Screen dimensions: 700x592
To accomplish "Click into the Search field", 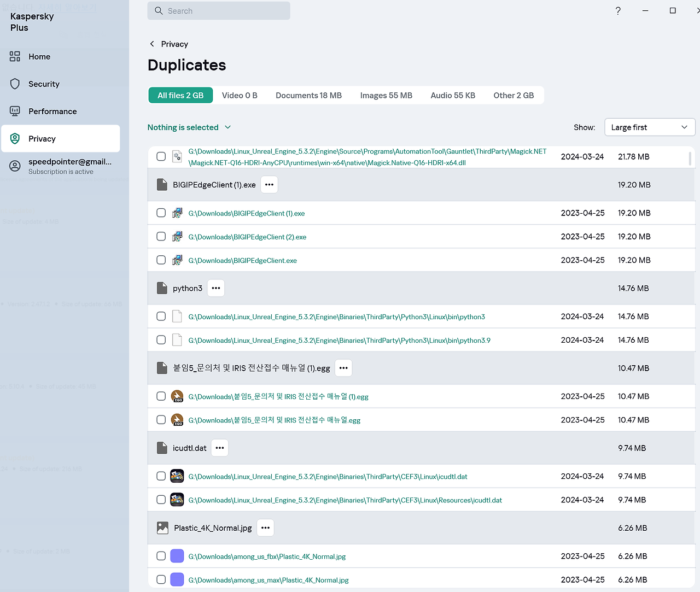I will [219, 11].
